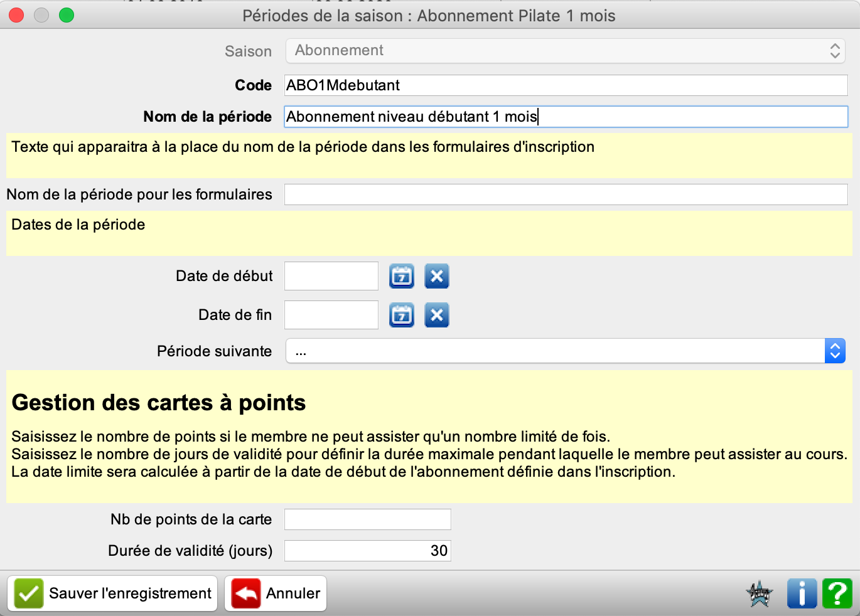
Task: Click the star icon in bottom bar
Action: [760, 593]
